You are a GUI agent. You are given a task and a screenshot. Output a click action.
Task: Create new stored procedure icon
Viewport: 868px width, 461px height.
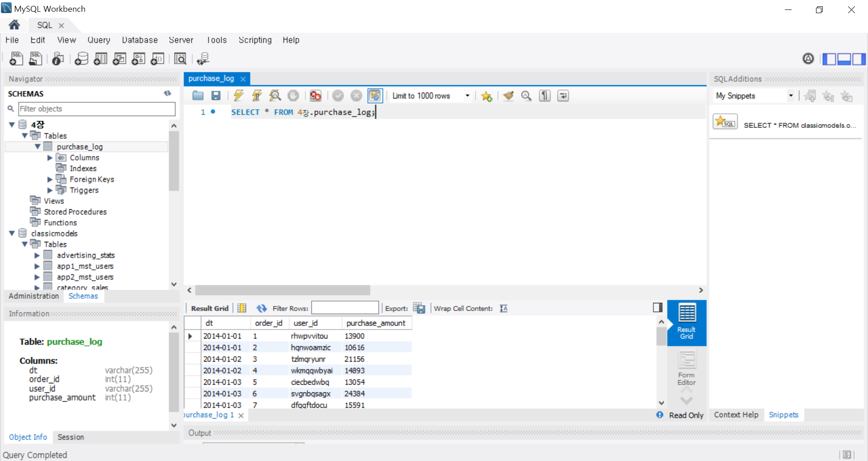click(x=138, y=59)
